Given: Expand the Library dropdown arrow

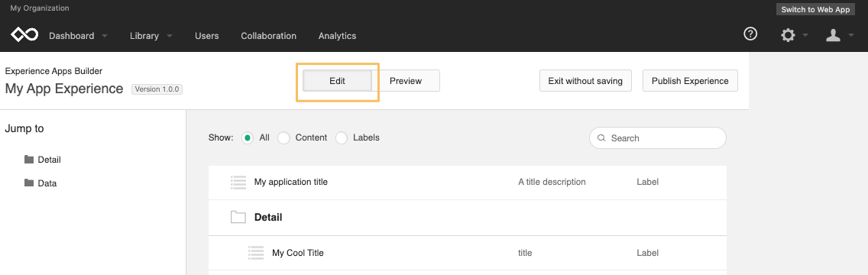Looking at the screenshot, I should 170,36.
